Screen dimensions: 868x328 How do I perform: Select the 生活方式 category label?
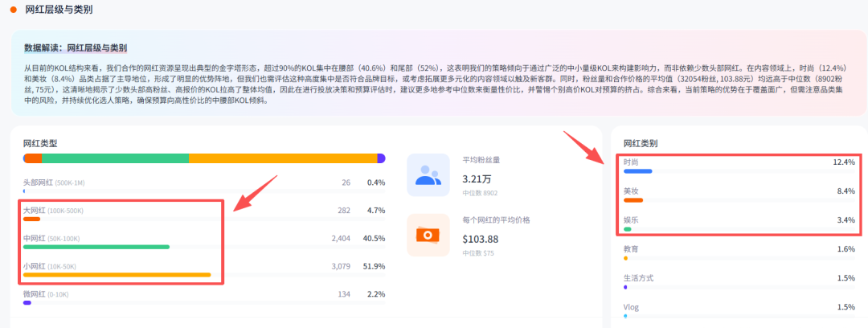click(x=638, y=277)
